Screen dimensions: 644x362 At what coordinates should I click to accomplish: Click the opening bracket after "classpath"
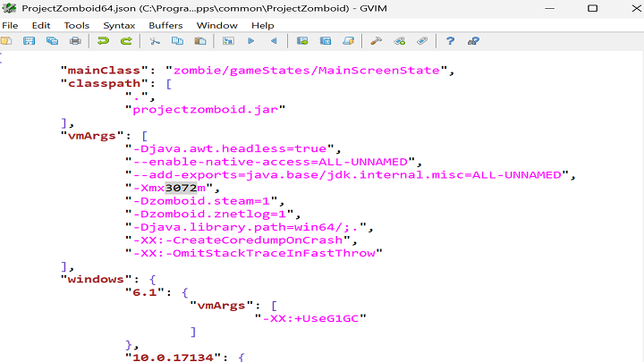(169, 84)
